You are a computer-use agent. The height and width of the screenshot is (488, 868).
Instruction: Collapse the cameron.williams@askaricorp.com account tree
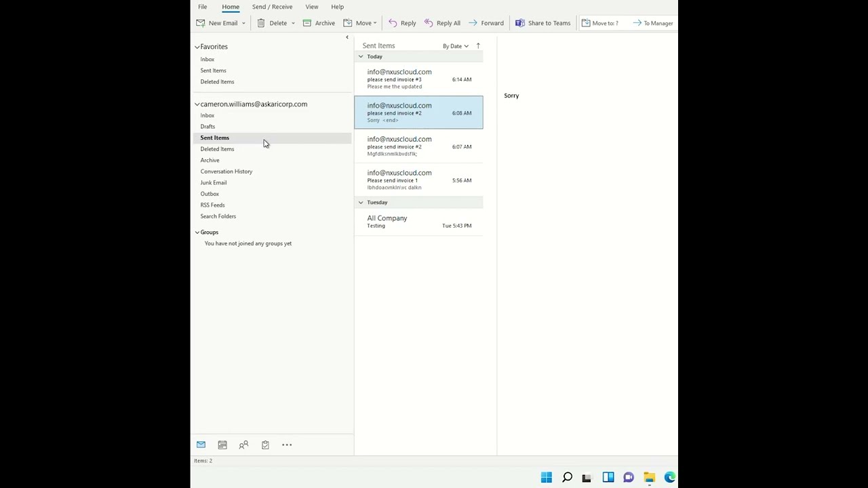click(x=197, y=104)
